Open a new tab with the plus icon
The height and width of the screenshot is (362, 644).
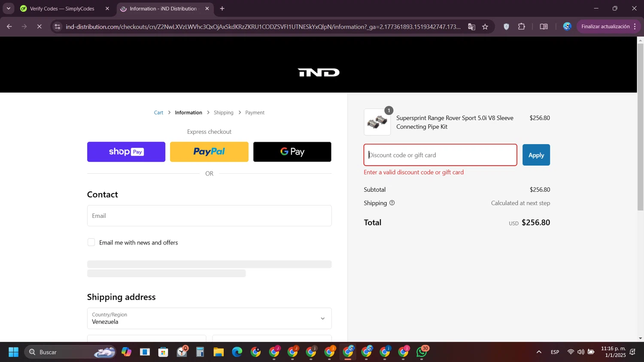pos(222,9)
